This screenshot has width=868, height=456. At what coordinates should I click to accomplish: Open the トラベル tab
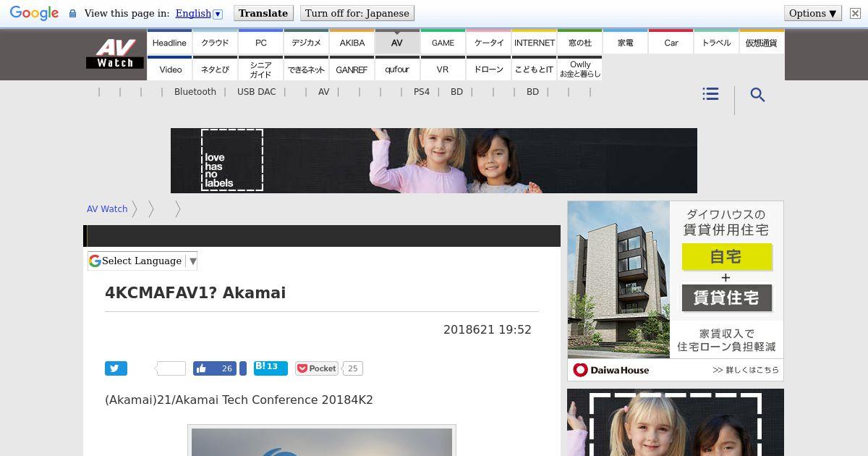pyautogui.click(x=716, y=42)
